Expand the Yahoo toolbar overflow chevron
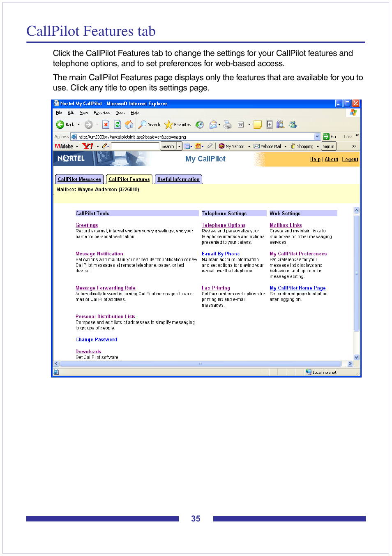The image size is (392, 556). [x=354, y=146]
